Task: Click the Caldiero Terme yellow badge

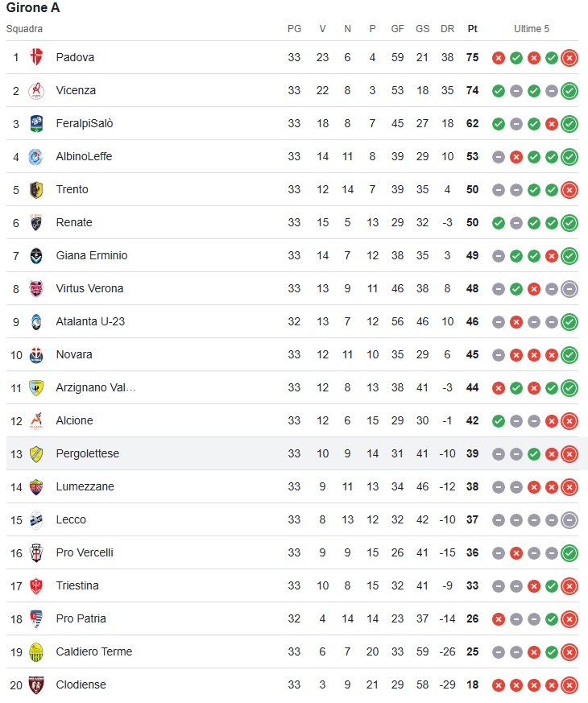Action: coord(36,651)
